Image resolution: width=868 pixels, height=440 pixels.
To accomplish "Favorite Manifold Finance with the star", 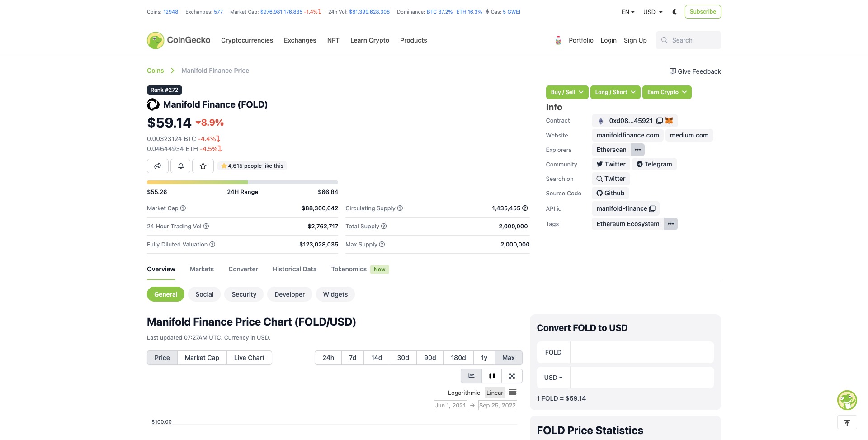I will tap(203, 166).
